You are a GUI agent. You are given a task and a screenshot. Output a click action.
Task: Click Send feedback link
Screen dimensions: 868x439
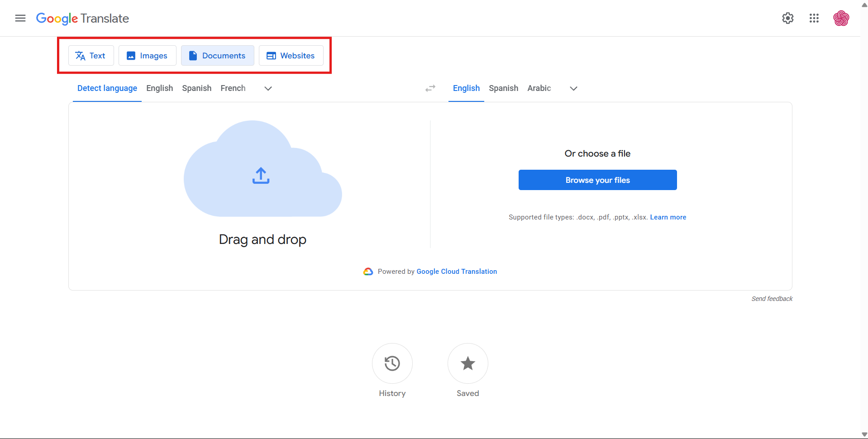tap(772, 299)
